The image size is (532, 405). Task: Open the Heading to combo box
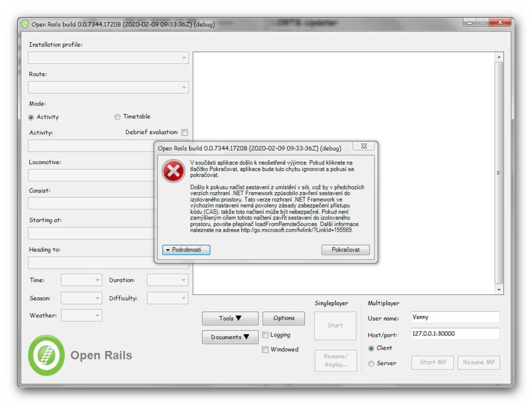108,263
